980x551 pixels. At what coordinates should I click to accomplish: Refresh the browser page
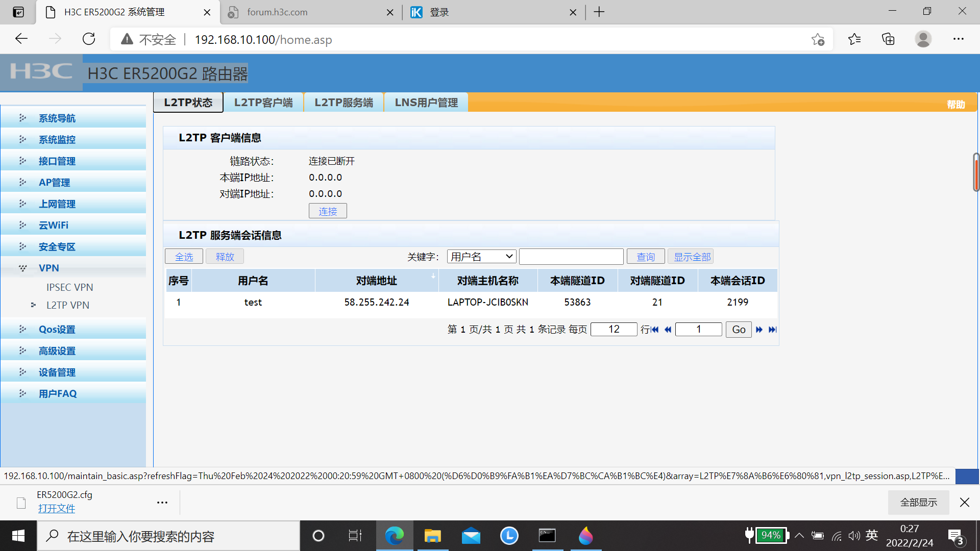pos(89,39)
